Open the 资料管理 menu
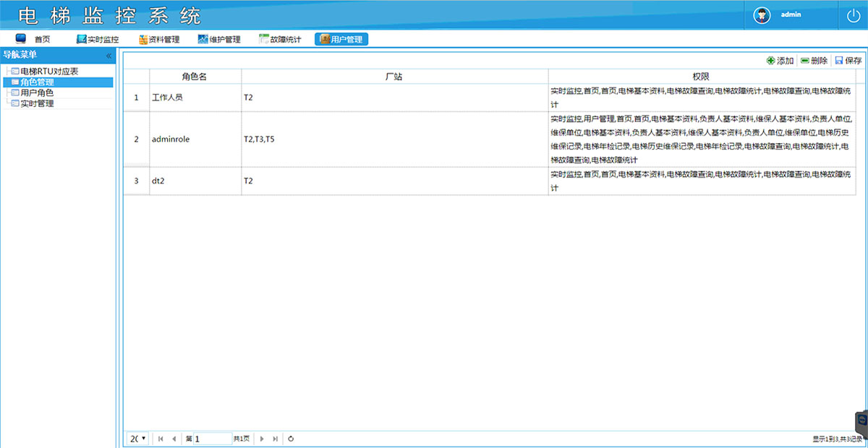The image size is (868, 448). pos(159,40)
